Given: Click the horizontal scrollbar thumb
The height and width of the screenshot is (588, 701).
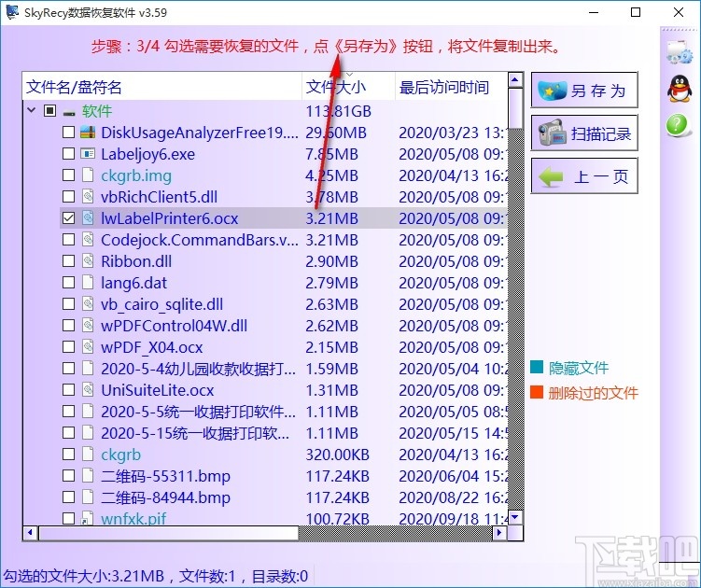Looking at the screenshot, I should (x=169, y=533).
